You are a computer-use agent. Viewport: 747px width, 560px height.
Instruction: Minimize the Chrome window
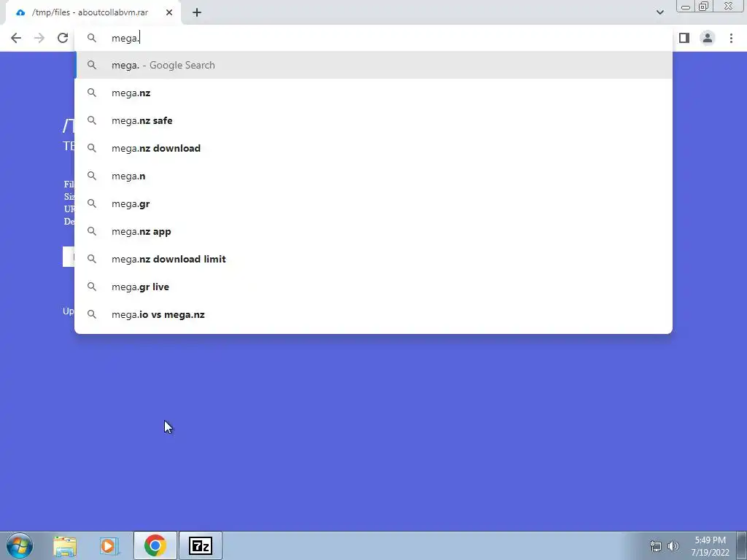[686, 6]
